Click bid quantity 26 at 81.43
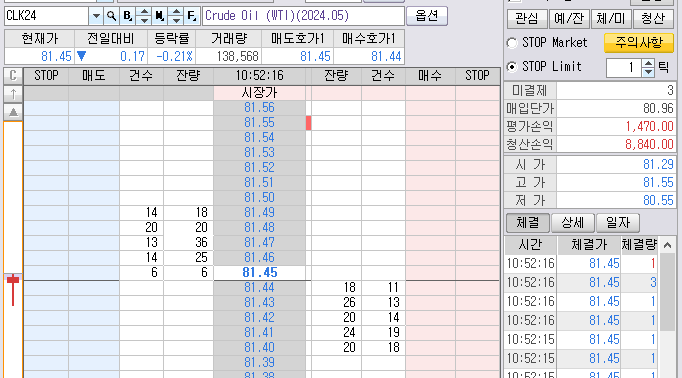This screenshot has width=682, height=378. (x=336, y=303)
